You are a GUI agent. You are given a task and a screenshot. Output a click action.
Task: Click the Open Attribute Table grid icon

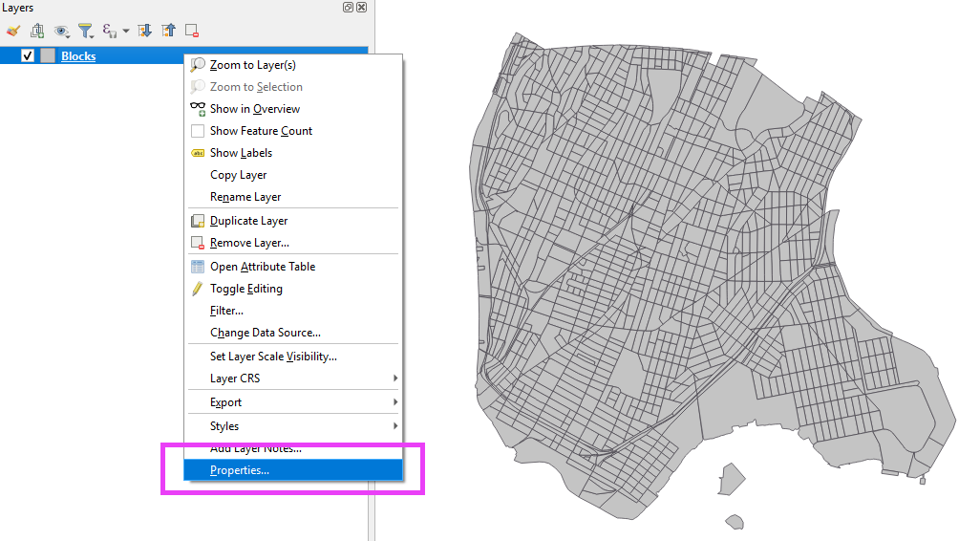pos(198,267)
